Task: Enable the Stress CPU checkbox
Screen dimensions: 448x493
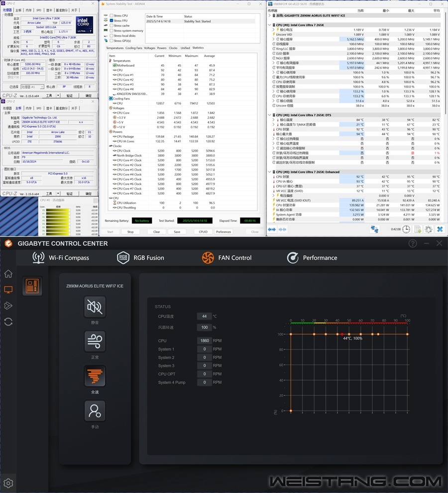Action: (111, 16)
